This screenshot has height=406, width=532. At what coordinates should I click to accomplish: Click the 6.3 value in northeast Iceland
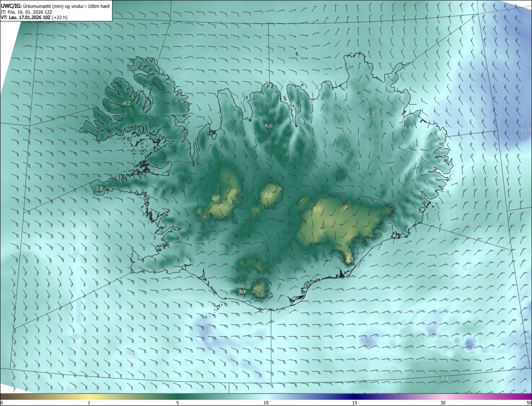tap(371, 114)
